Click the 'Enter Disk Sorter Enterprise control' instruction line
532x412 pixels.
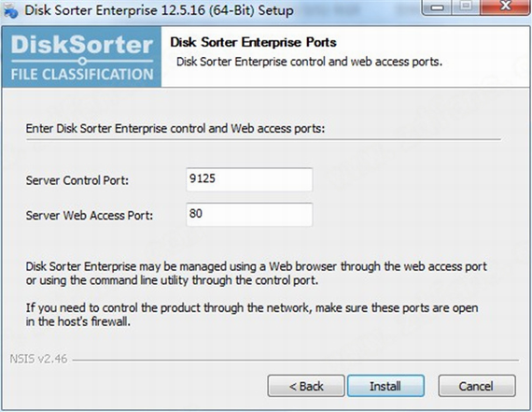click(x=175, y=129)
